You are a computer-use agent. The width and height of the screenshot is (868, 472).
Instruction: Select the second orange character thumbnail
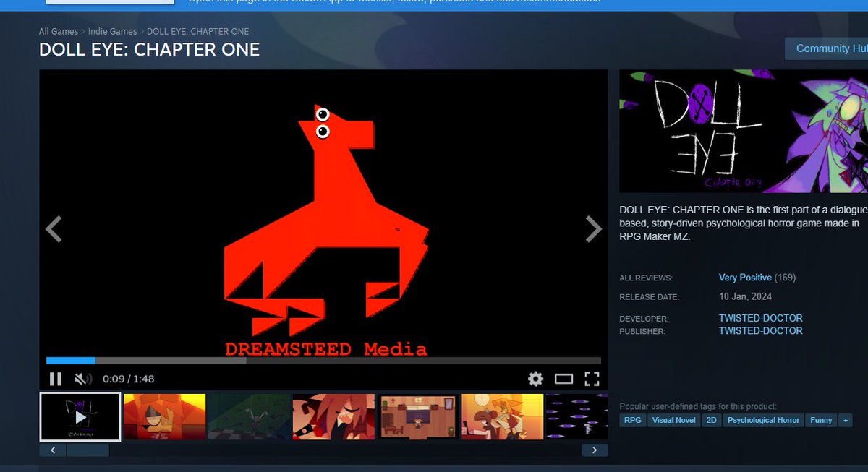[165, 417]
